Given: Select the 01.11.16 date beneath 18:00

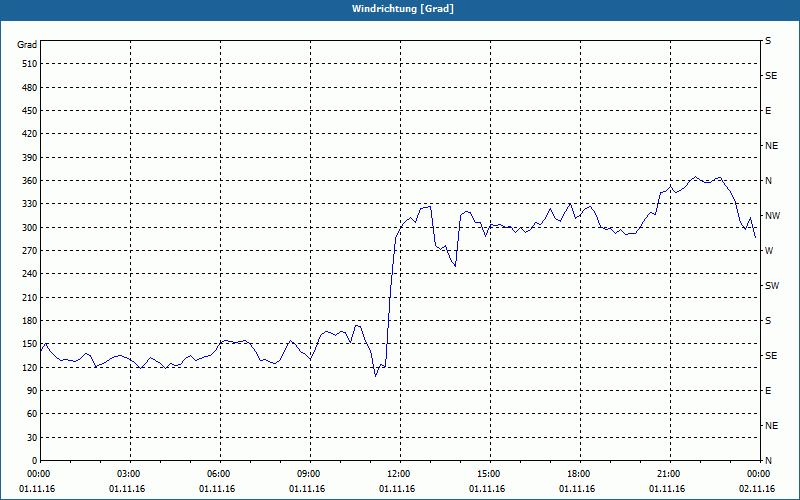Looking at the screenshot, I should [577, 489].
